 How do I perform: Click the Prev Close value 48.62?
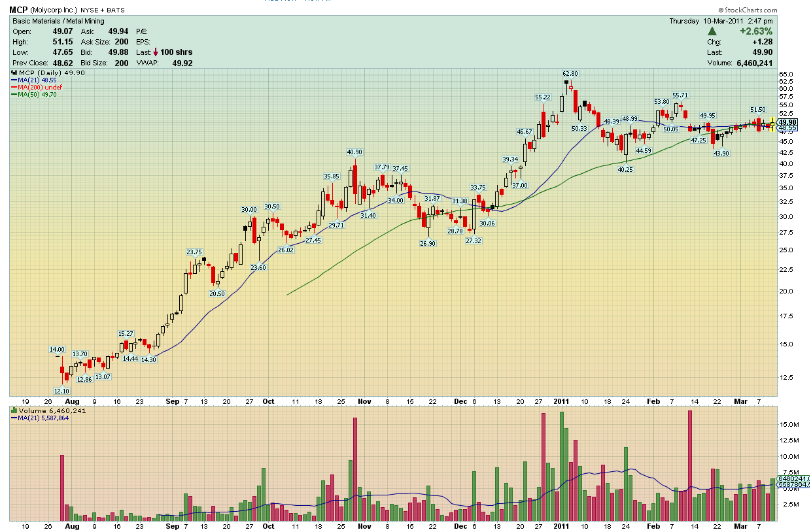point(63,63)
